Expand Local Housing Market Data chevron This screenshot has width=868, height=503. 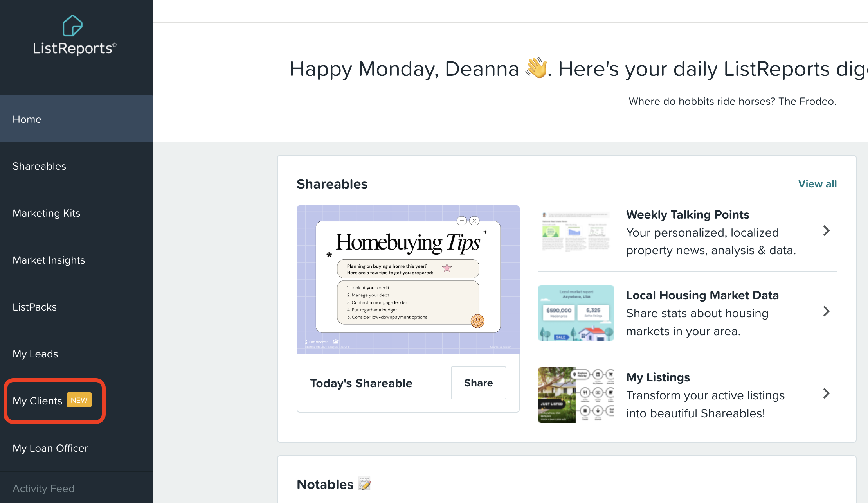826,311
